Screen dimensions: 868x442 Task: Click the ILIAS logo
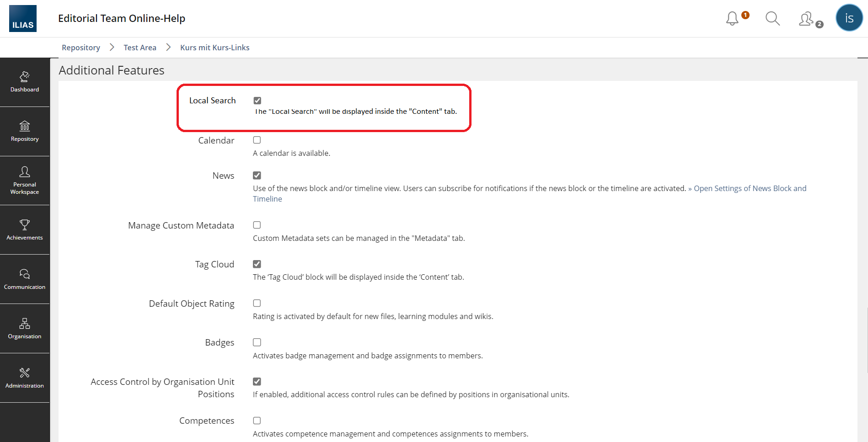[23, 19]
